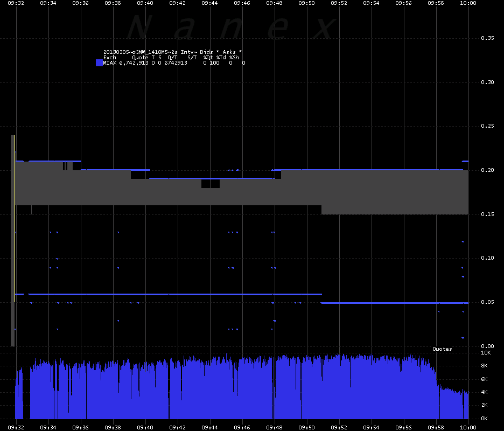The height and width of the screenshot is (431, 504).
Task: Click the S/T column header in legend
Action: click(x=192, y=58)
